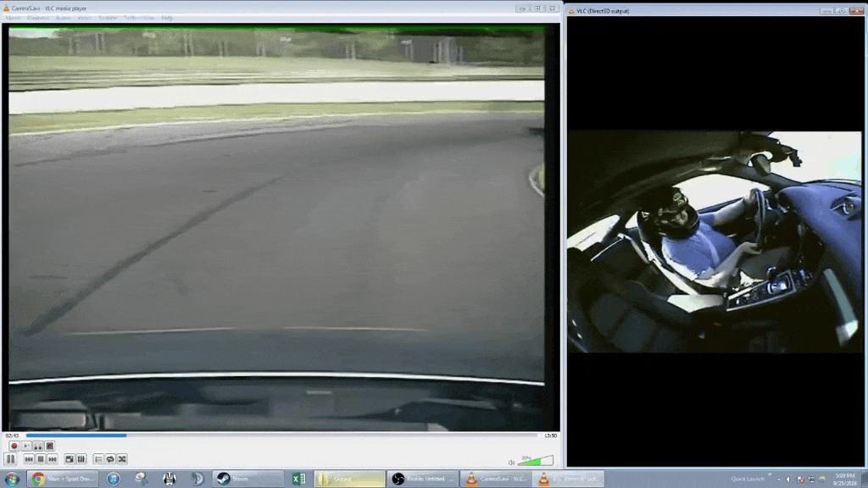Open the Help menu
868x488 pixels.
tap(167, 18)
